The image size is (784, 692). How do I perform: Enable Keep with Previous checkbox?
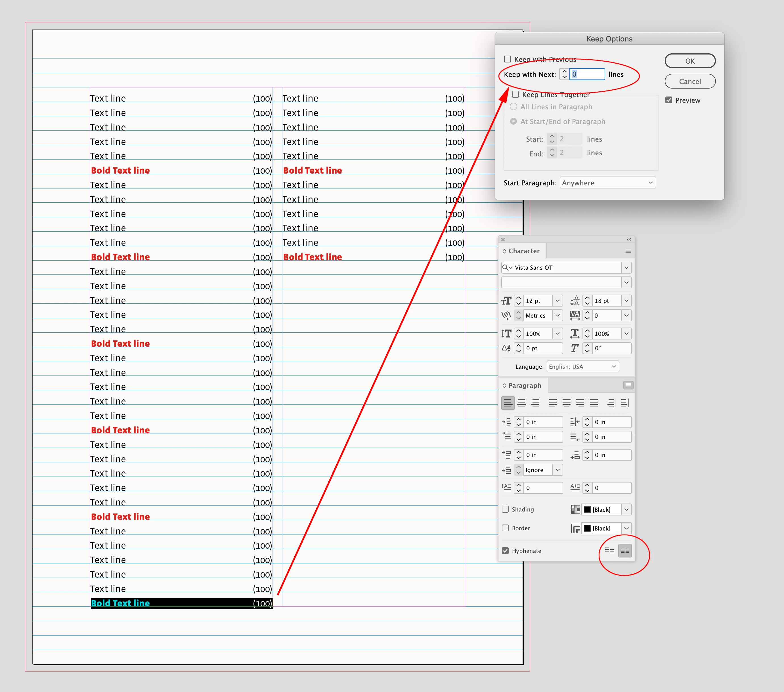[x=508, y=59]
